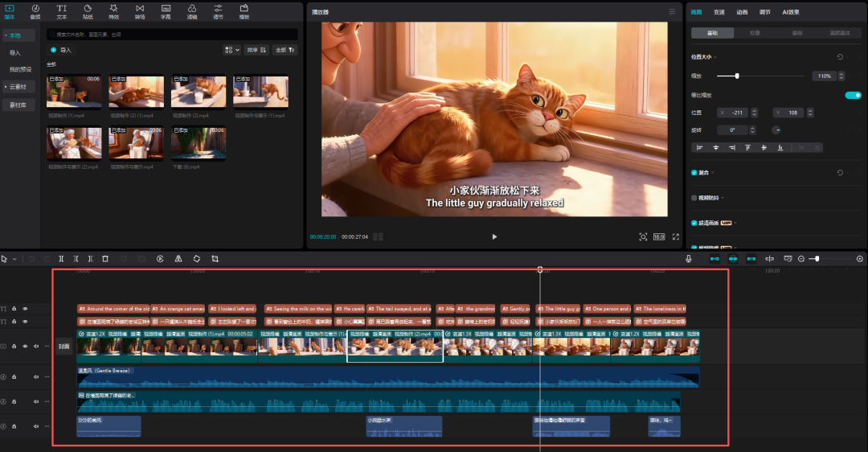Image resolution: width=868 pixels, height=452 pixels.
Task: Click the preview player full-screen icon
Action: [676, 236]
